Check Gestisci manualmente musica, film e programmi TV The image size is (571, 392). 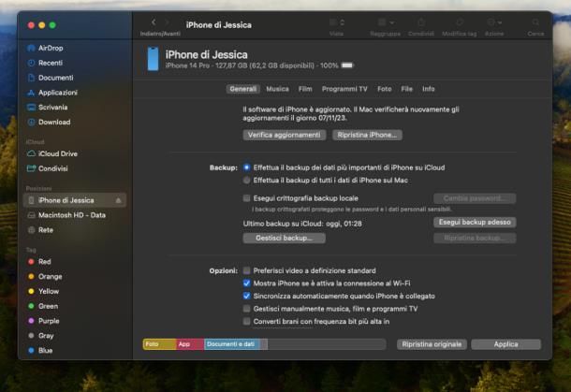pos(247,309)
